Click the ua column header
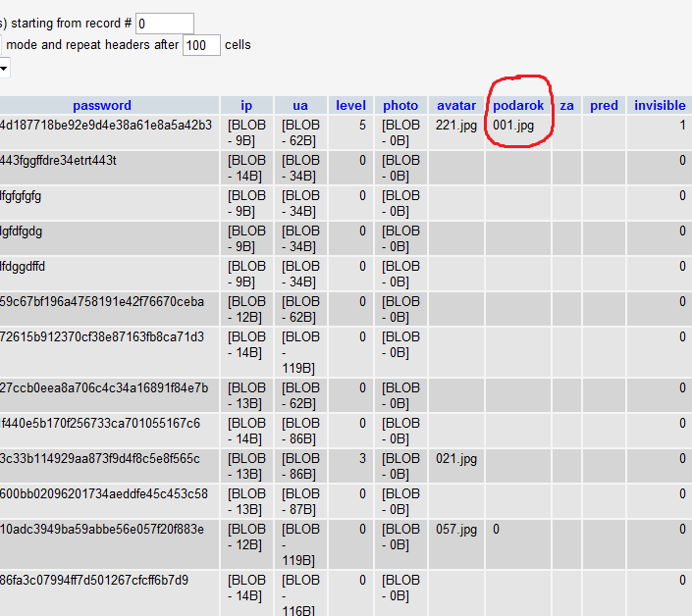692x616 pixels. pos(300,106)
